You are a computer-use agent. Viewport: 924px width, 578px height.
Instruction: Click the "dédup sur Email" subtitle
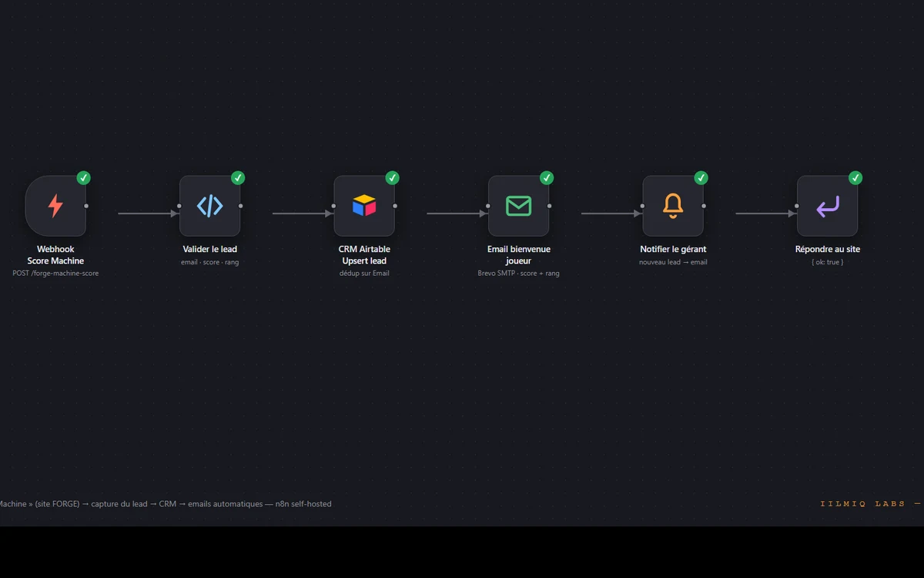pyautogui.click(x=364, y=273)
